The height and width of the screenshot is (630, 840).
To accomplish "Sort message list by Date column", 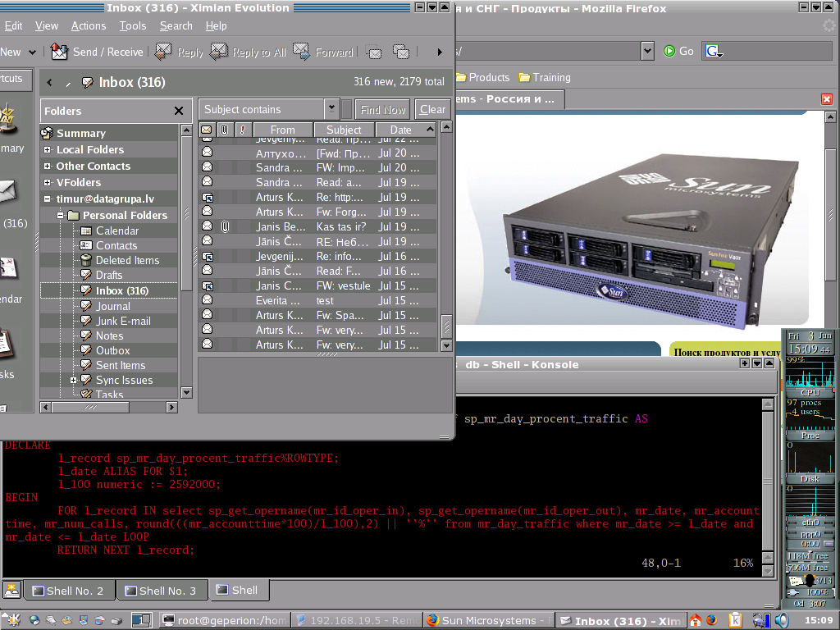I will (406, 130).
